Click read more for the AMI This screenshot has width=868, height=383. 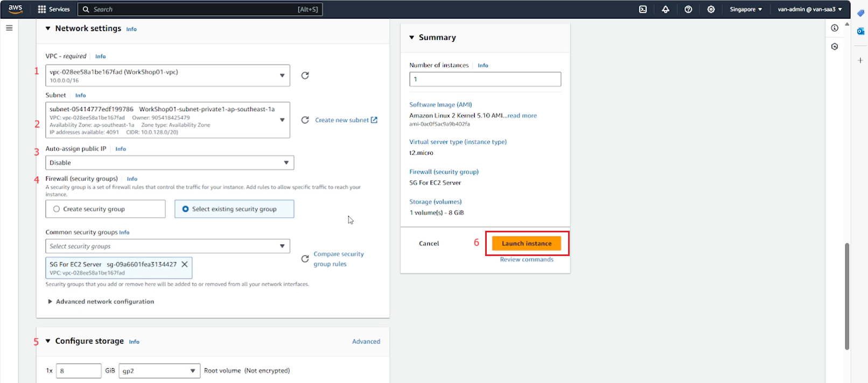[x=522, y=116]
